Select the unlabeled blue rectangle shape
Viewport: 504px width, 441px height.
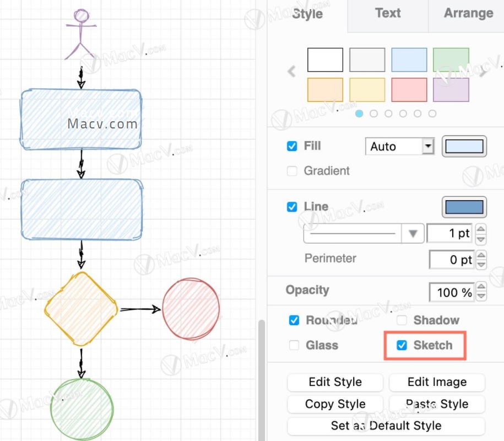tap(82, 209)
